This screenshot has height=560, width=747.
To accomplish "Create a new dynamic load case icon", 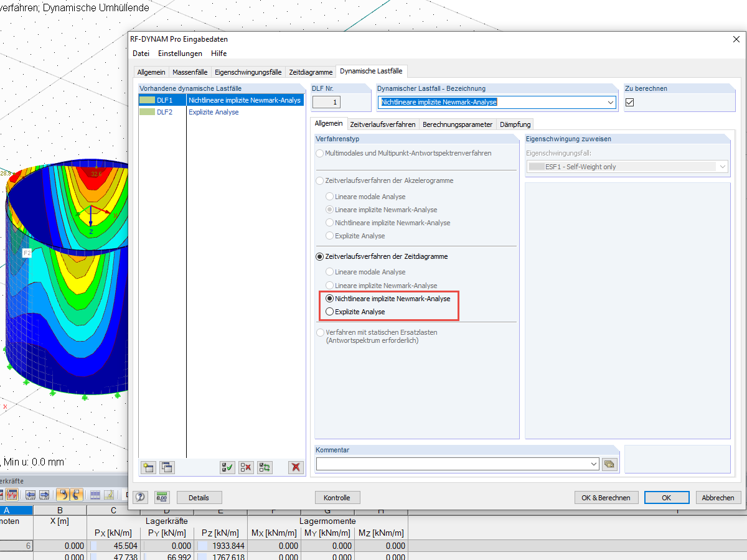I will point(148,467).
